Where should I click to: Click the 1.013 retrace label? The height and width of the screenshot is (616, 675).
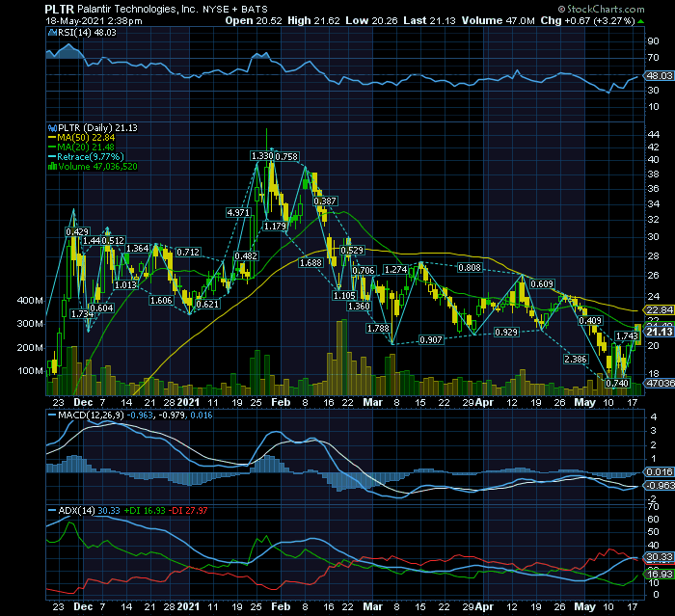tap(125, 285)
